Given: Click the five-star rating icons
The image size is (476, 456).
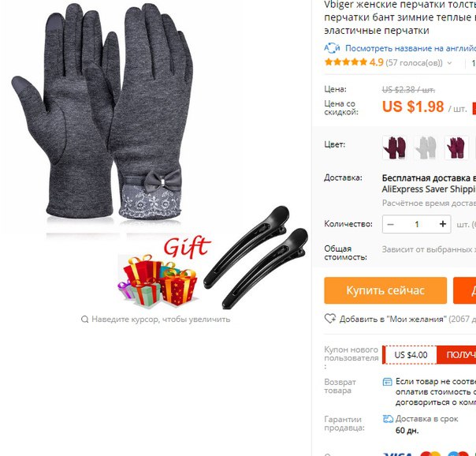Looking at the screenshot, I should [x=346, y=62].
